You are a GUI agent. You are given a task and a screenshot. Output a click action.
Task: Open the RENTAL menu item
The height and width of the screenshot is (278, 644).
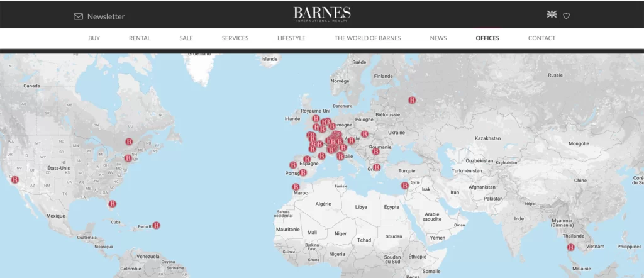coord(140,38)
